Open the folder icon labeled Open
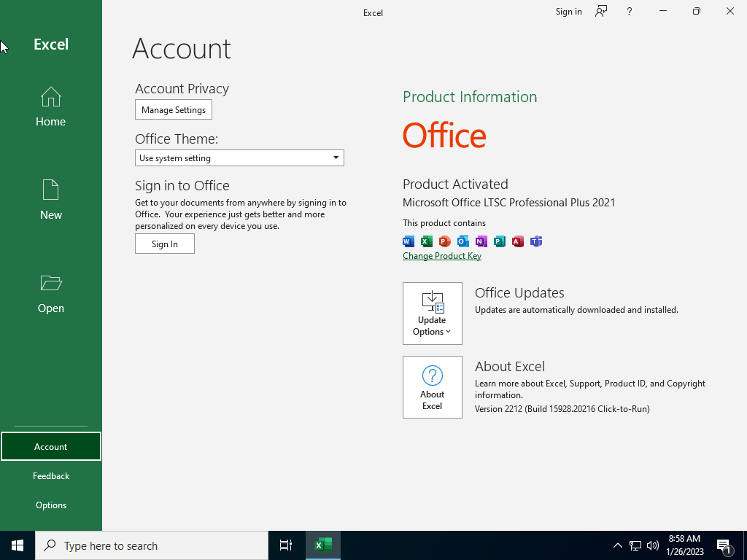Screen dimensions: 747x560 [x=50, y=284]
